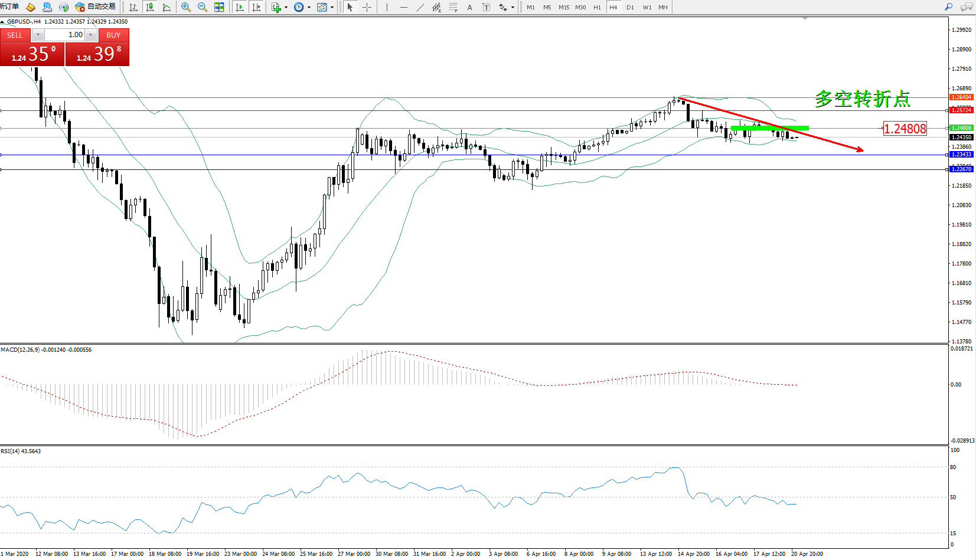Toggle the chart shift button
The height and width of the screenshot is (560, 976).
click(x=256, y=7)
